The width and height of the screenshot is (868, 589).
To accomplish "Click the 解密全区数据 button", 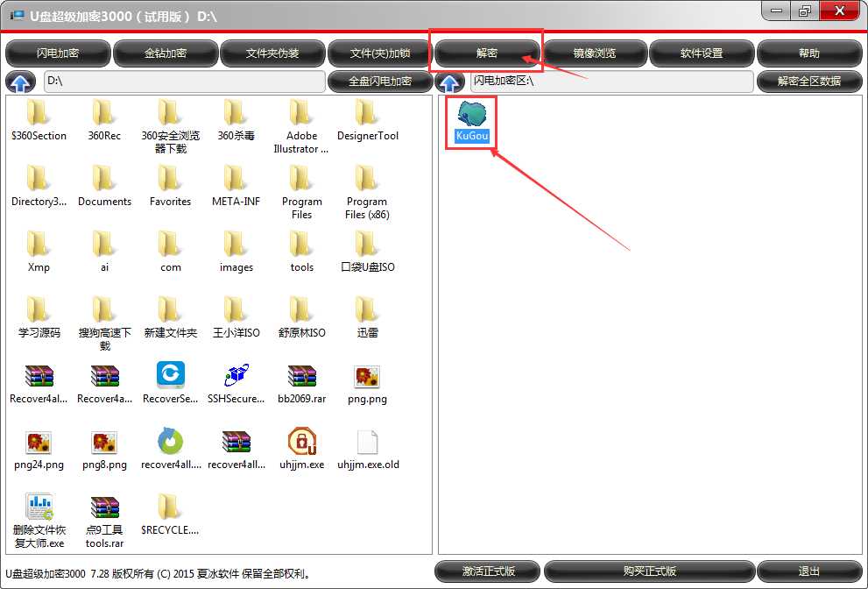I will [808, 82].
